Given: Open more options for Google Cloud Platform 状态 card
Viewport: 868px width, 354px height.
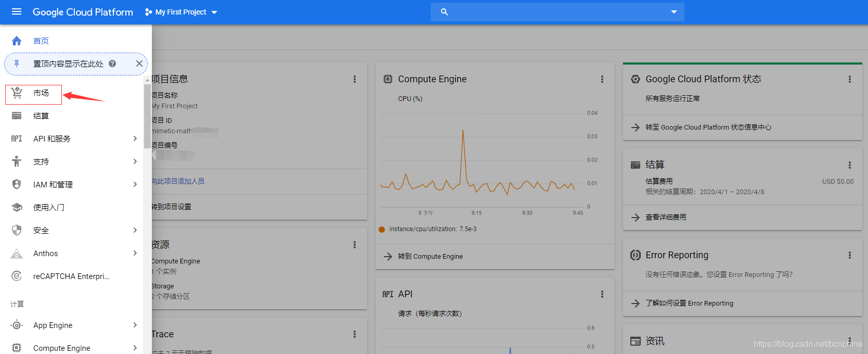Looking at the screenshot, I should (x=850, y=79).
